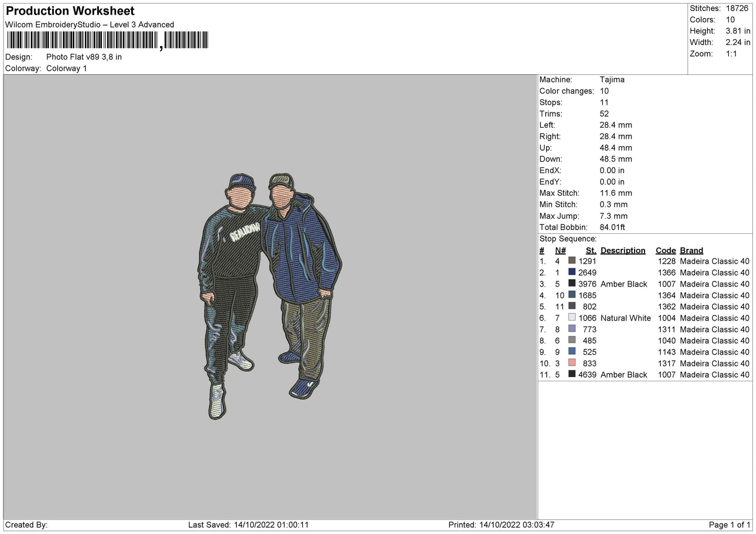This screenshot has height=534, width=756.
Task: Click the Color changes value 10
Action: [604, 91]
